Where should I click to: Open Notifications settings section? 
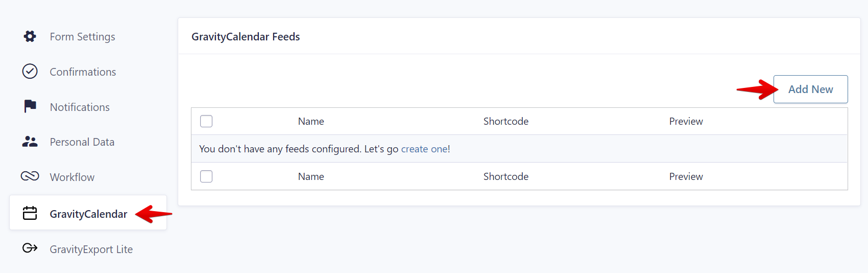point(80,107)
